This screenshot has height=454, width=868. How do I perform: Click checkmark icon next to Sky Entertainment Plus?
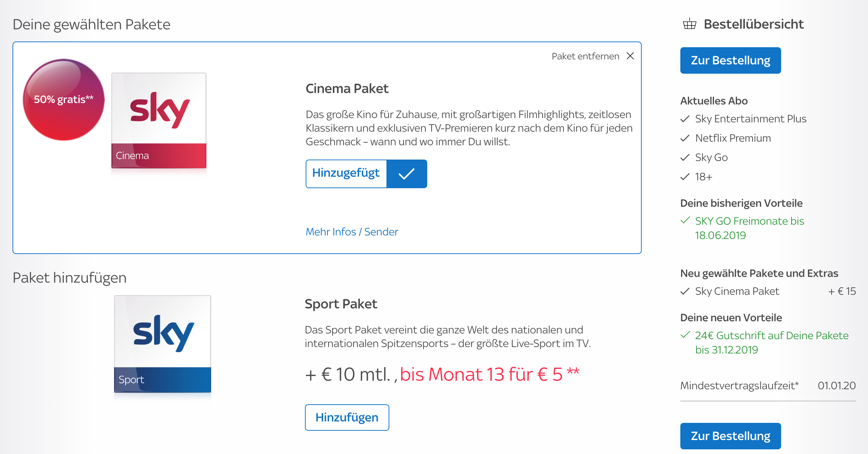(x=685, y=119)
